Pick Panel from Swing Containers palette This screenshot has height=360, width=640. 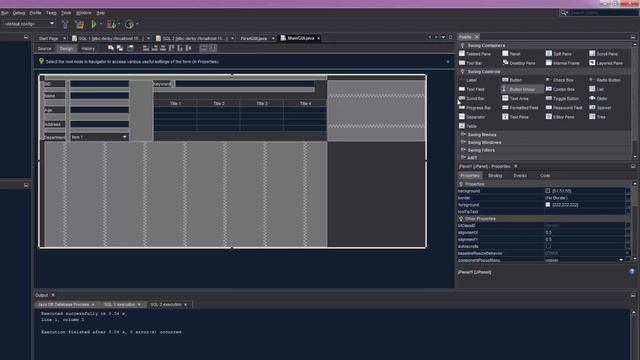[511, 54]
